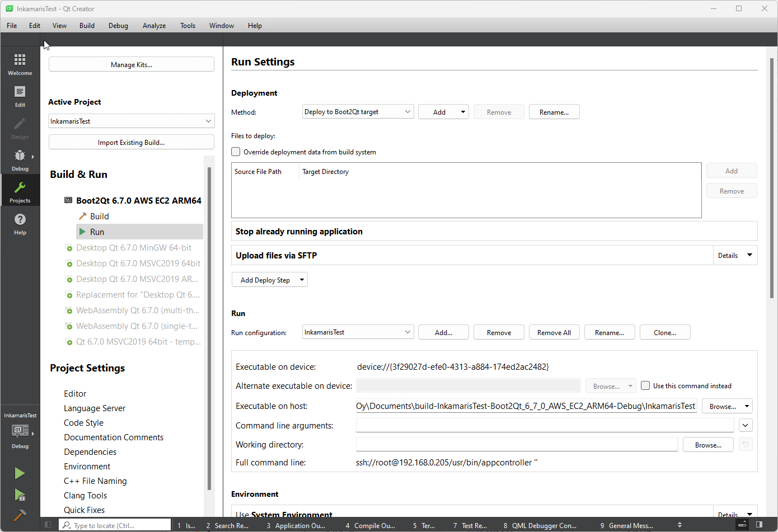Open InkamarisTest kit selector icon
This screenshot has width=778, height=532.
click(20, 431)
